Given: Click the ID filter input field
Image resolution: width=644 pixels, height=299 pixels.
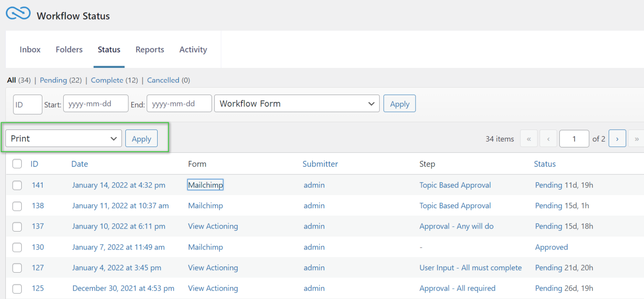Looking at the screenshot, I should point(27,103).
